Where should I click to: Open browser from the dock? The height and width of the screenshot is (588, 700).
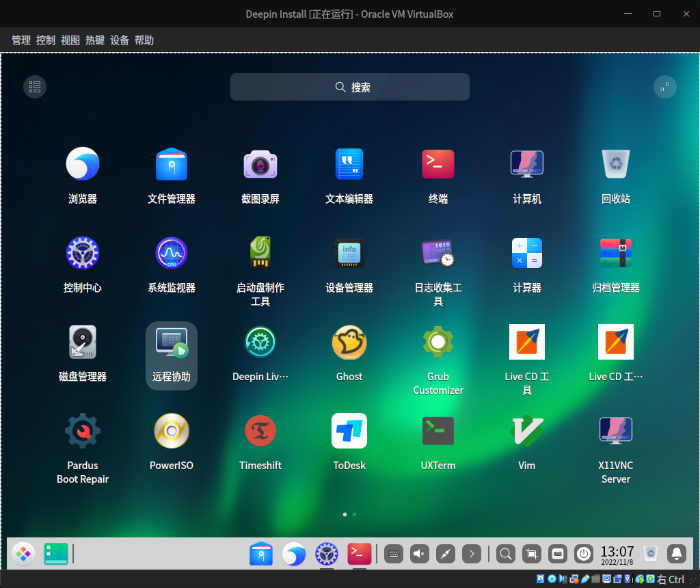pos(294,554)
